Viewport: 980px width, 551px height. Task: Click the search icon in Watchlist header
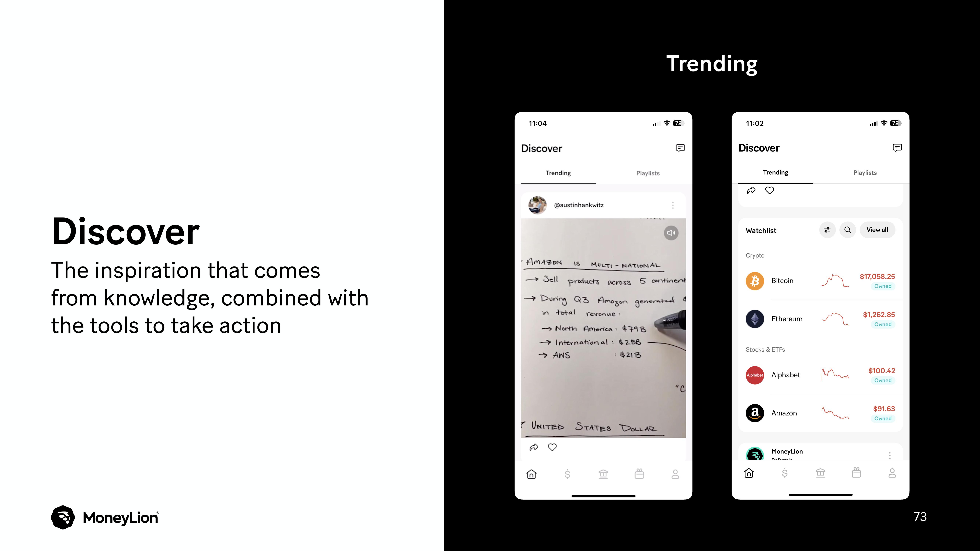click(847, 230)
